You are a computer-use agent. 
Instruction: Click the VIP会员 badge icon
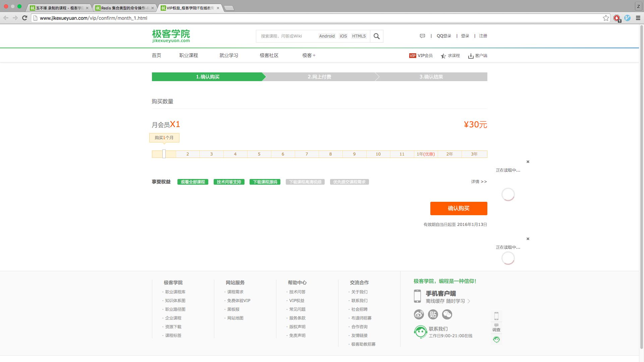(413, 56)
